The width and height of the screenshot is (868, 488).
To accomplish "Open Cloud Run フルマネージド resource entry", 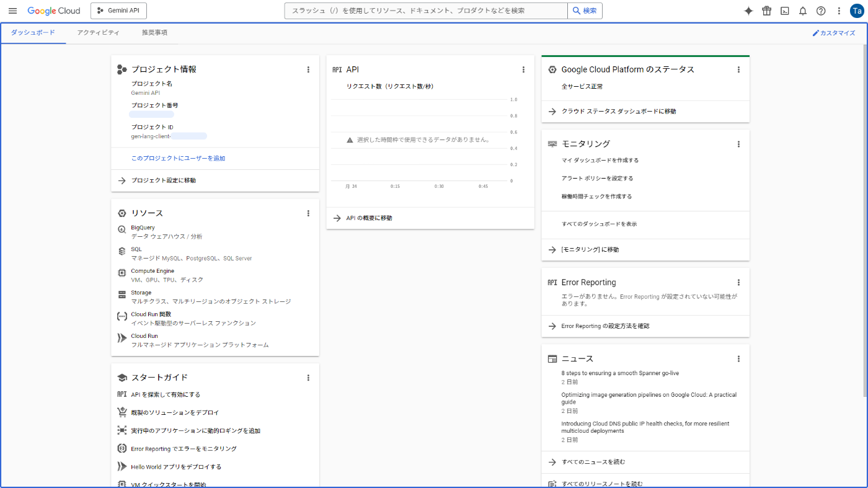I will [200, 340].
